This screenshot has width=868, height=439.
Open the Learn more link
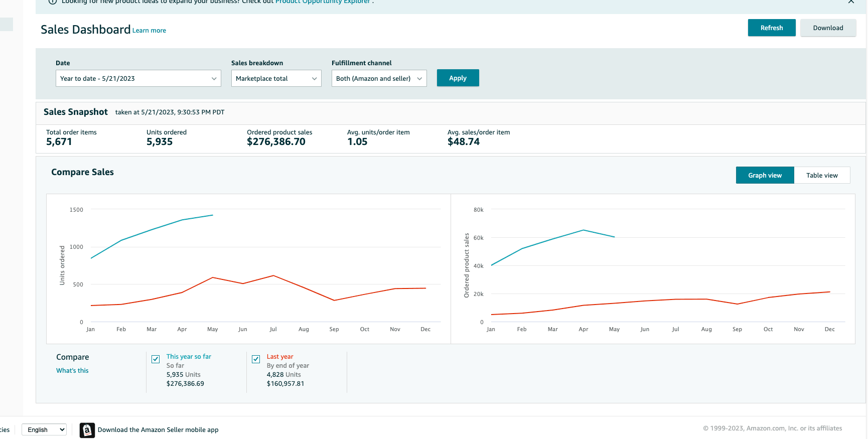(149, 31)
